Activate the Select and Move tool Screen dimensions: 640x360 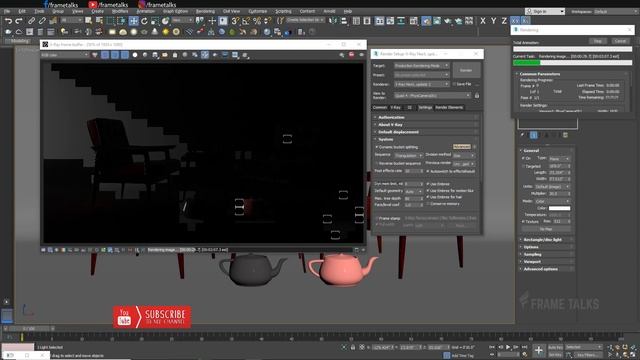click(x=133, y=21)
